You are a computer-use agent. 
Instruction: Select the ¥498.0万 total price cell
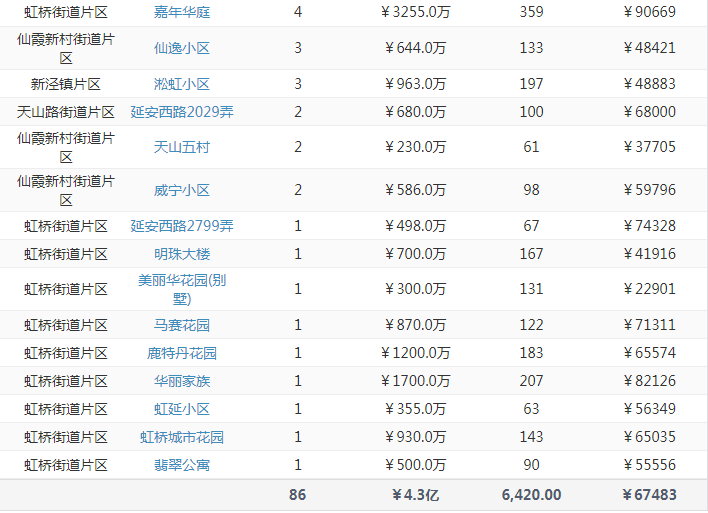[x=415, y=226]
